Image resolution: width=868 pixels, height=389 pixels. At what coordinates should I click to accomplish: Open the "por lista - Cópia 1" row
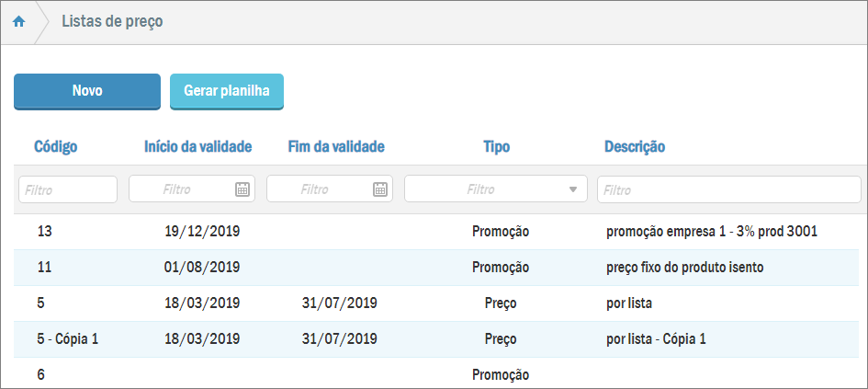(x=656, y=338)
